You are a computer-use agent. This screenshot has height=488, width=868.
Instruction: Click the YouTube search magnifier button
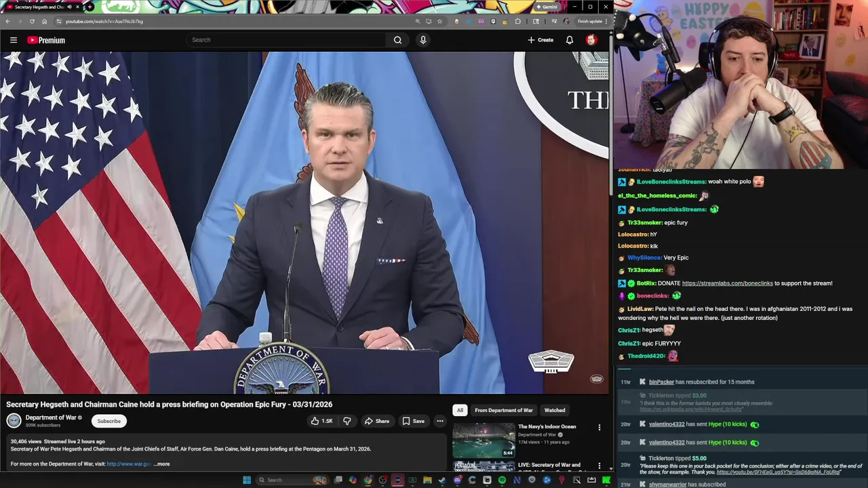point(397,40)
